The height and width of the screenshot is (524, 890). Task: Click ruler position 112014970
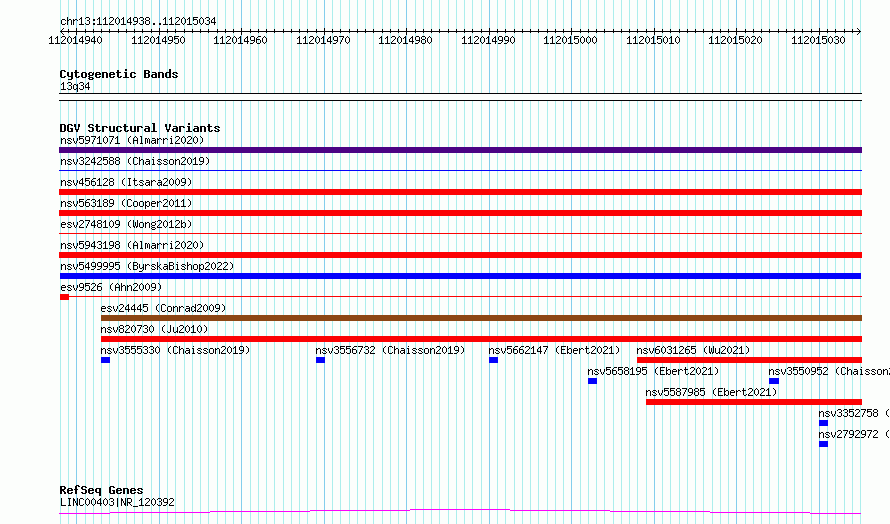click(x=323, y=40)
